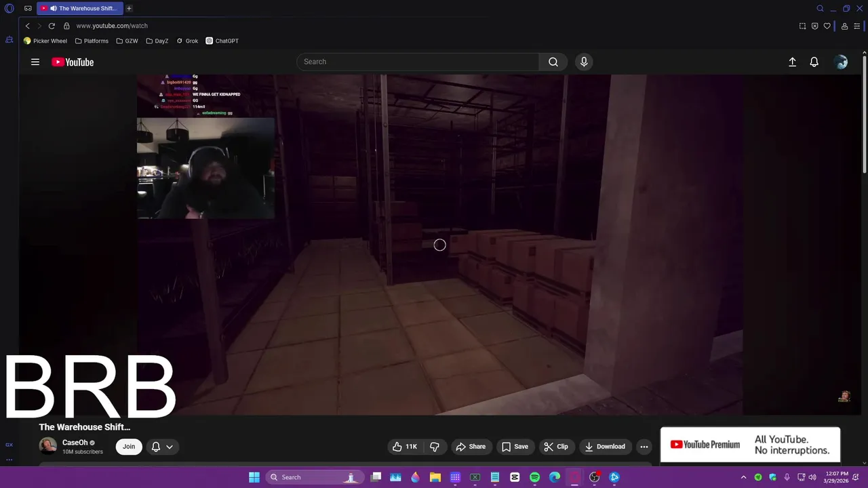The height and width of the screenshot is (488, 868).
Task: Mute the tab via speaker icon
Action: (53, 9)
